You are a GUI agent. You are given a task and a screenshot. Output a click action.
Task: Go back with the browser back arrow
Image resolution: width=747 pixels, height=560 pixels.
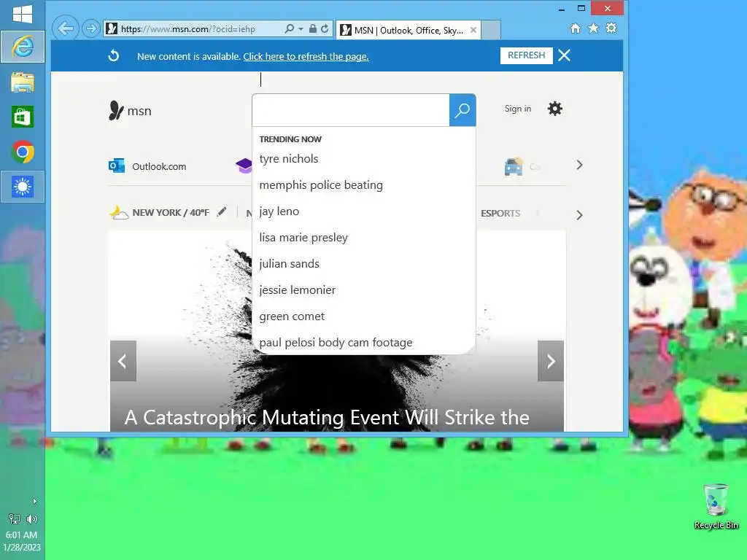65,28
